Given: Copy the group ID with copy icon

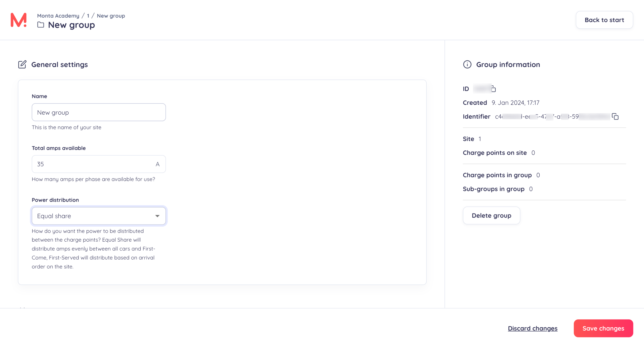Looking at the screenshot, I should pos(493,89).
